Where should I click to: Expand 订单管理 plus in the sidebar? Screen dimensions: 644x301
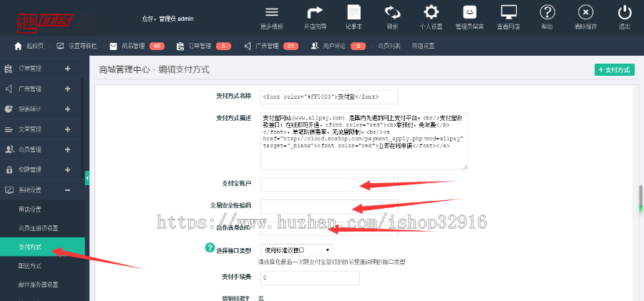[68, 69]
